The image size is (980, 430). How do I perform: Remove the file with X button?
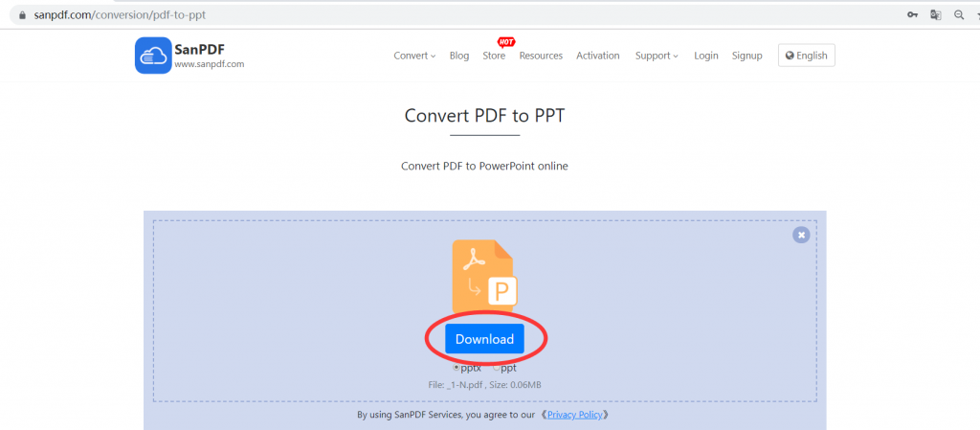click(801, 235)
